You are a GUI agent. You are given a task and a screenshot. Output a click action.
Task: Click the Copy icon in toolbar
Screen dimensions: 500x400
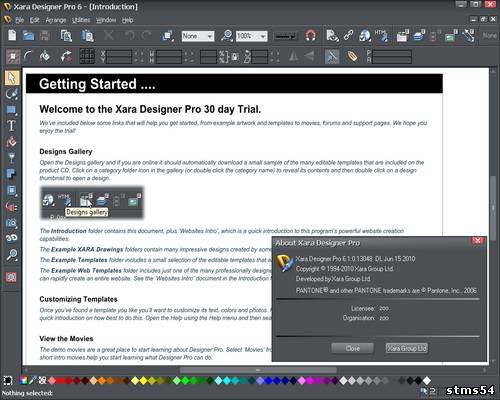[66, 35]
